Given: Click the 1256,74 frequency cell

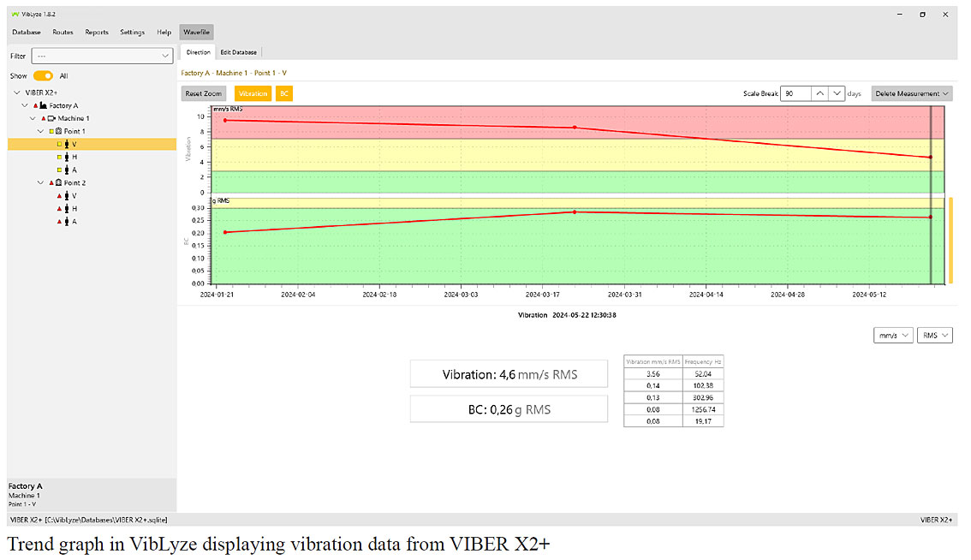Looking at the screenshot, I should click(703, 409).
